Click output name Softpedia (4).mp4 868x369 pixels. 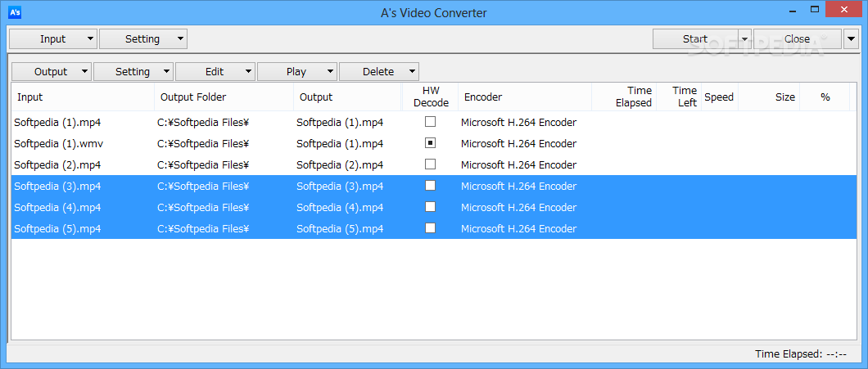(x=340, y=208)
